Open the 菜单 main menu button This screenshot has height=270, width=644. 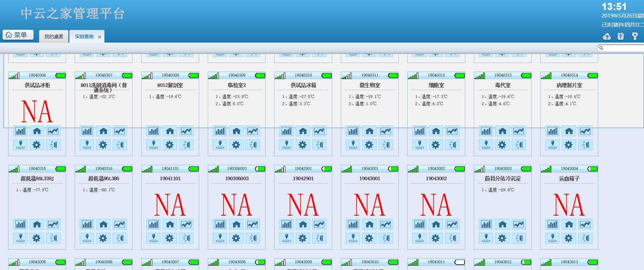18,35
